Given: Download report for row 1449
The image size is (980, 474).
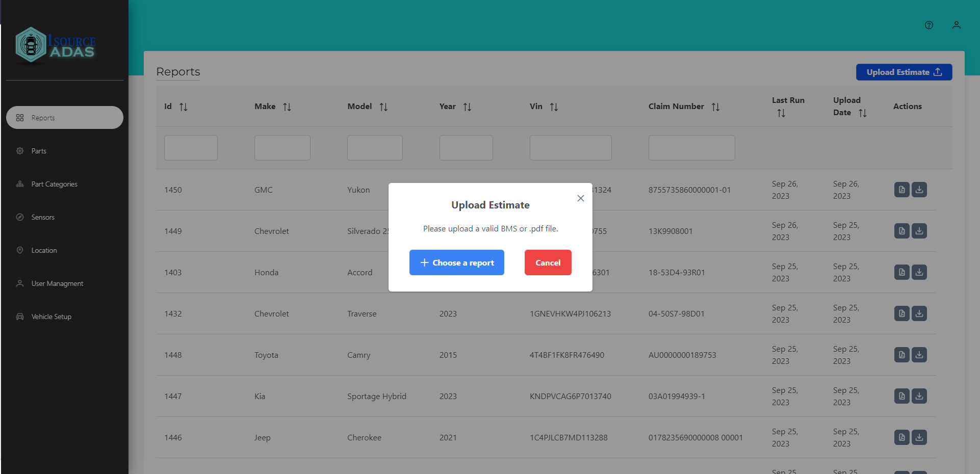Looking at the screenshot, I should click(919, 231).
